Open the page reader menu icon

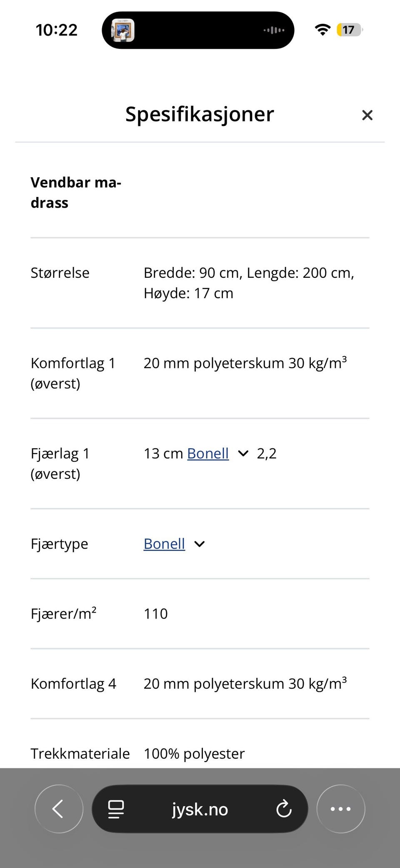click(116, 809)
